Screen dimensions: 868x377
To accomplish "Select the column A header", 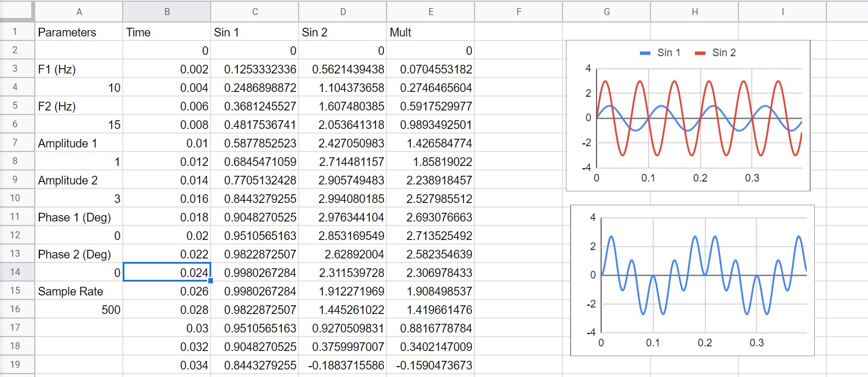I will point(79,12).
